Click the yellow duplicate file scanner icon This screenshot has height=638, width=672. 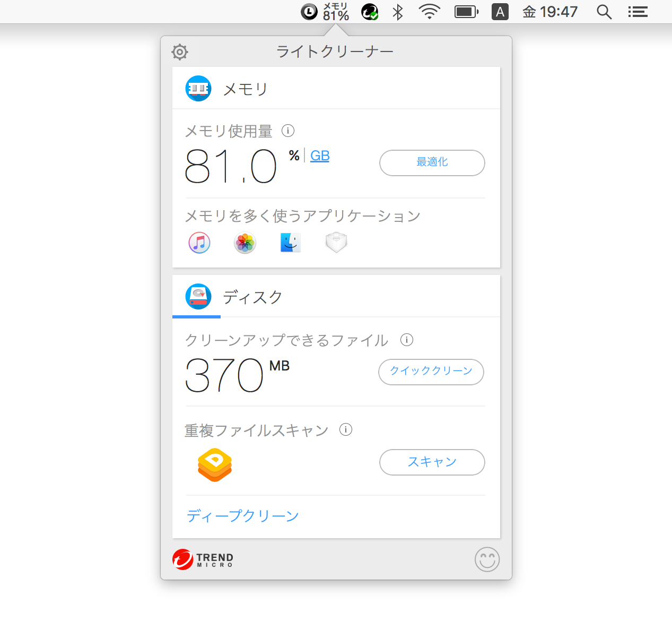click(215, 464)
